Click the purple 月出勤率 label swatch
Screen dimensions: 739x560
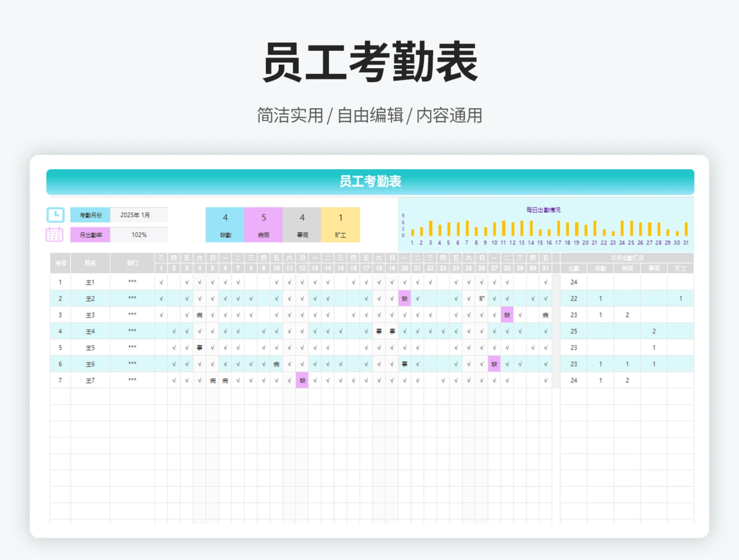point(90,234)
